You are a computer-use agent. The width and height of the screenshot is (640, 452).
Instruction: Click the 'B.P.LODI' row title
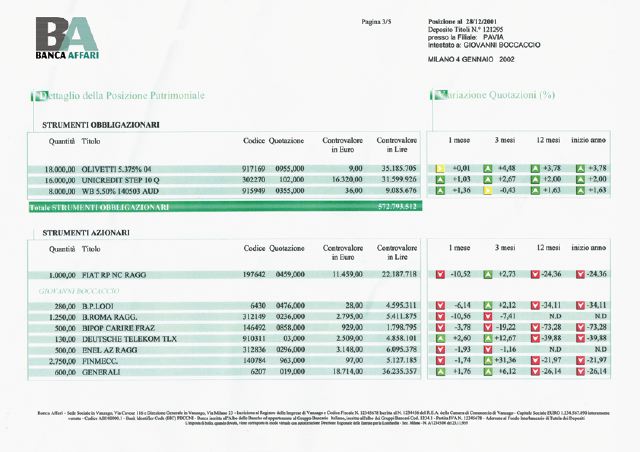[x=98, y=306]
